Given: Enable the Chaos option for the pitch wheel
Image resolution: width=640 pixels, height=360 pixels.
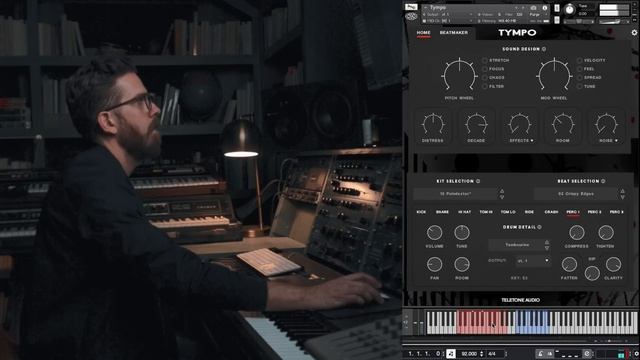Looking at the screenshot, I should [x=484, y=78].
